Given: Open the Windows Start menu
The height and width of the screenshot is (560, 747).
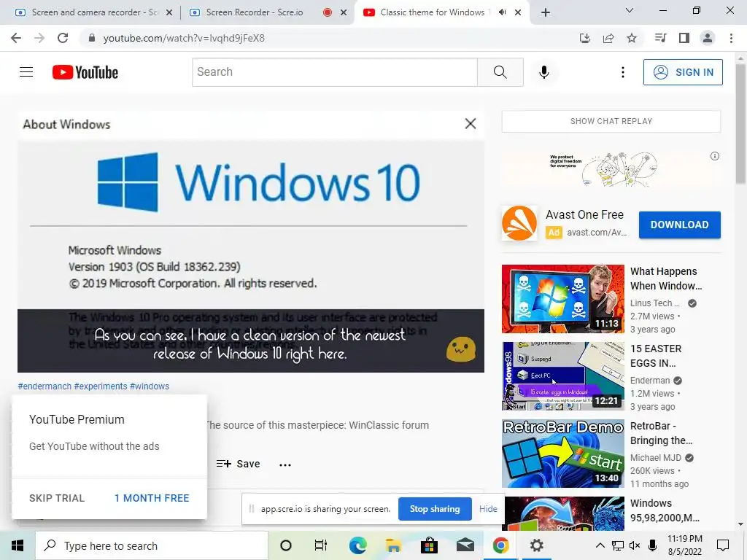Looking at the screenshot, I should 18,545.
